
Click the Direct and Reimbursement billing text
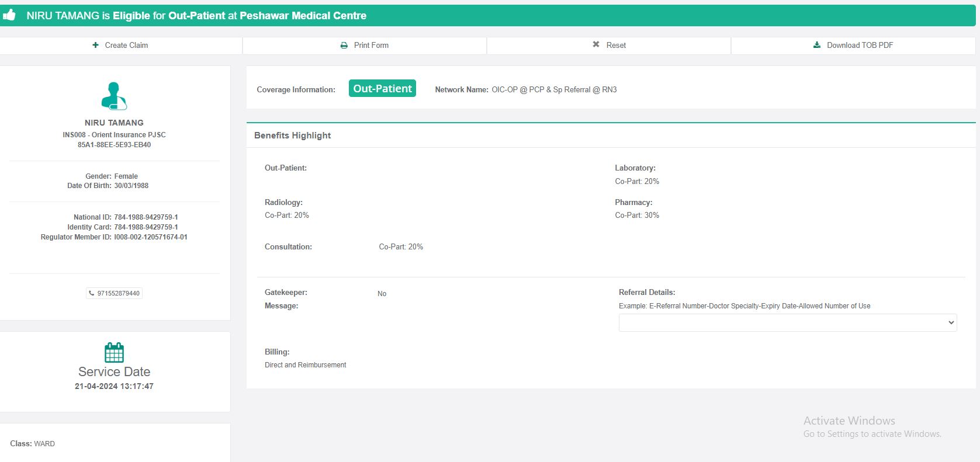coord(305,365)
